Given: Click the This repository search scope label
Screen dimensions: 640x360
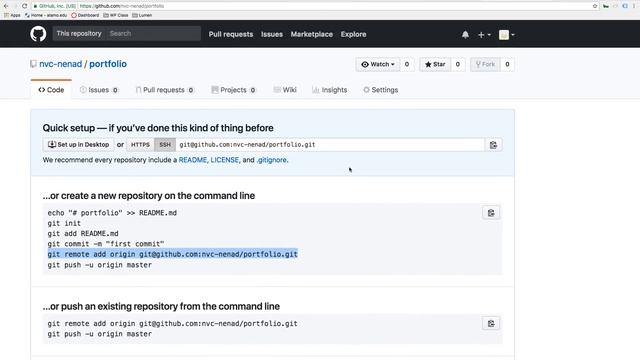Looking at the screenshot, I should pyautogui.click(x=79, y=33).
